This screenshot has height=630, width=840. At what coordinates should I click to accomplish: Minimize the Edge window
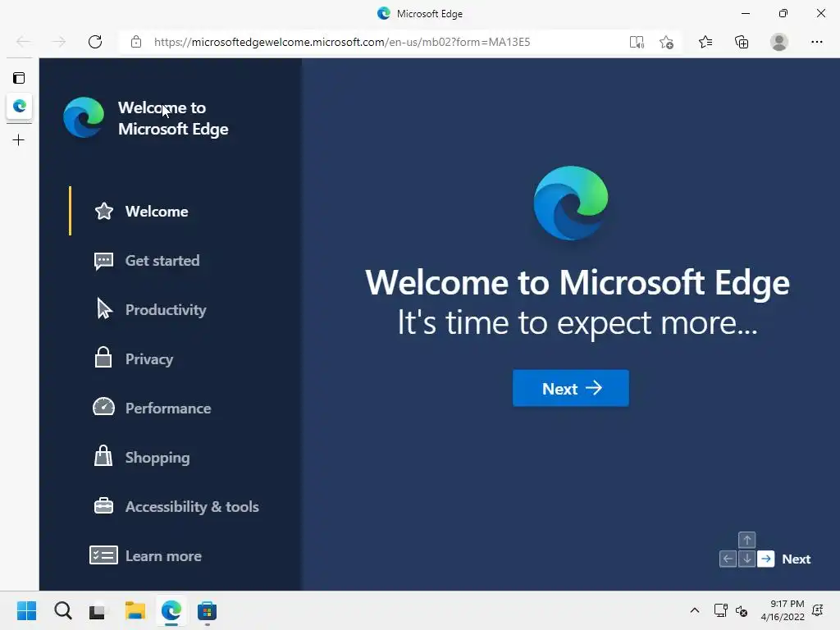click(745, 13)
